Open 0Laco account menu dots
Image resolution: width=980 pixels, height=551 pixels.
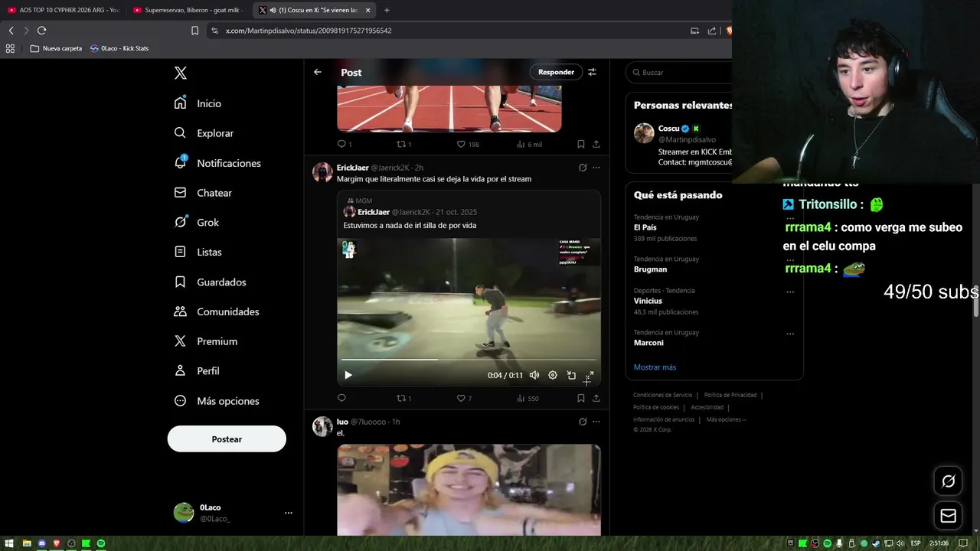click(289, 513)
